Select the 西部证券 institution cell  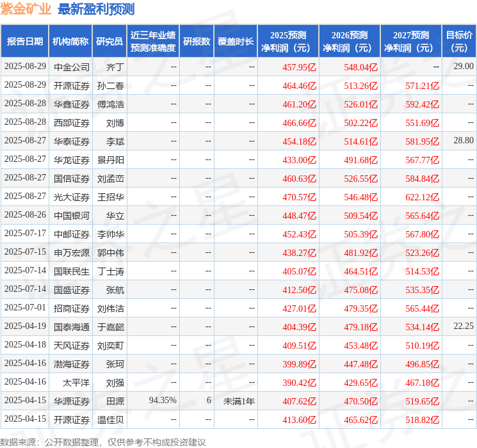point(72,123)
